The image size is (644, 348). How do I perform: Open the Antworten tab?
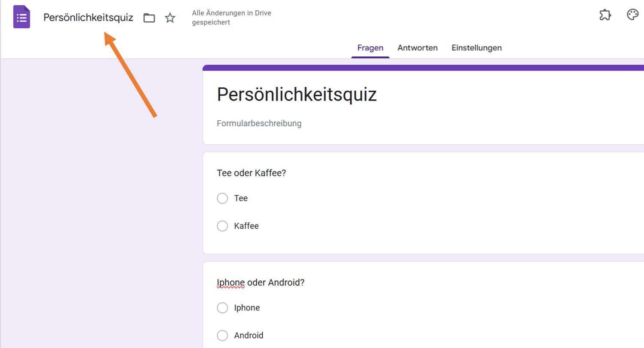pyautogui.click(x=417, y=48)
